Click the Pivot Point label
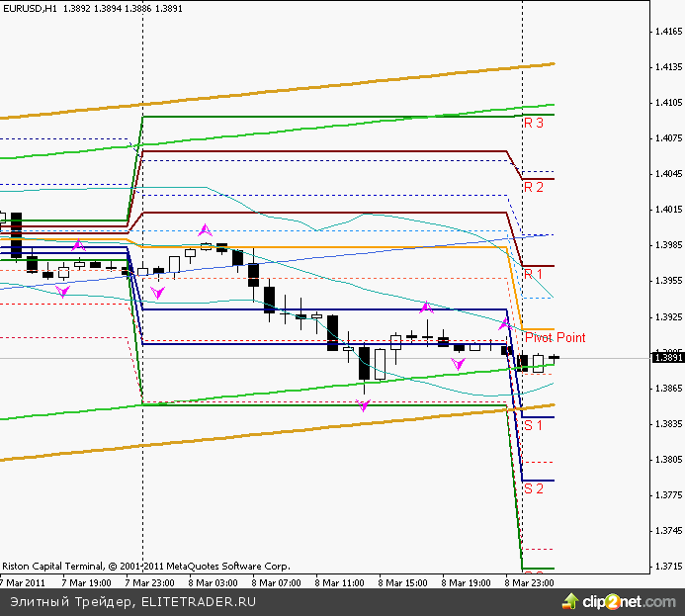The image size is (685, 616). click(555, 337)
